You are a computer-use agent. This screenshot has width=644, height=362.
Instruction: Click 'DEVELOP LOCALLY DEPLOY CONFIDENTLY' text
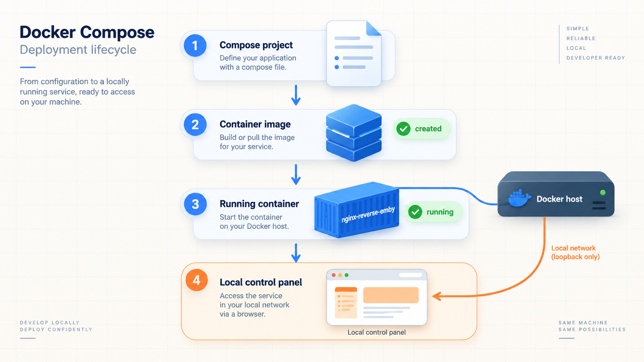click(56, 326)
